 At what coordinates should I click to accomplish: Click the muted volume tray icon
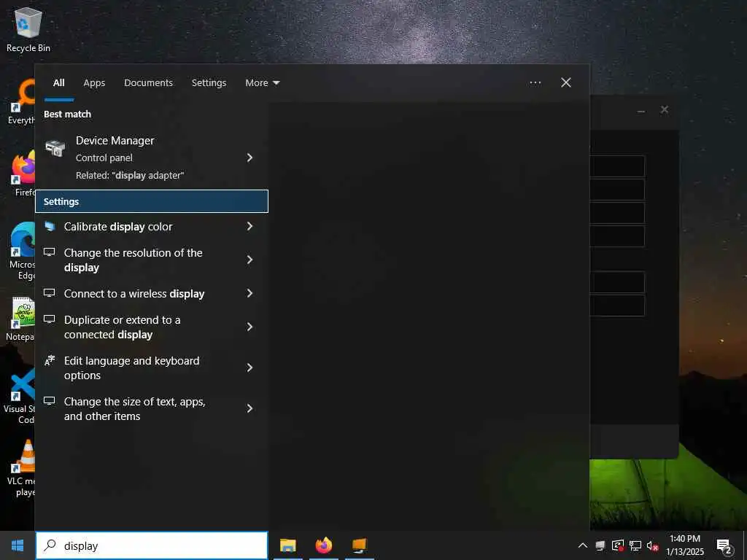[653, 545]
